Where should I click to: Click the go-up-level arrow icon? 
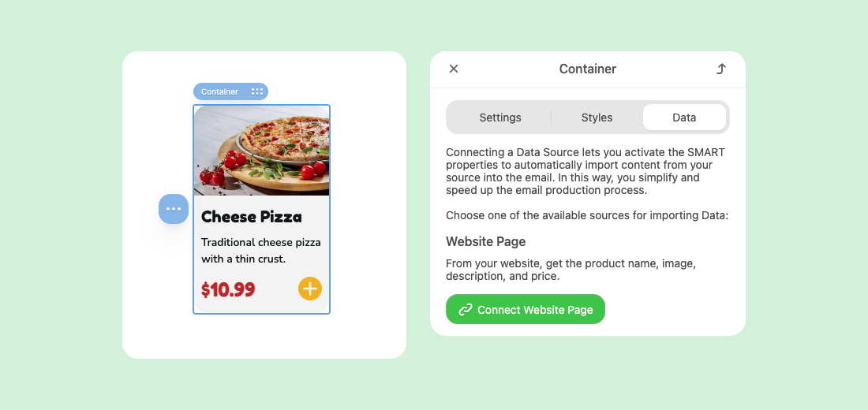[x=720, y=69]
